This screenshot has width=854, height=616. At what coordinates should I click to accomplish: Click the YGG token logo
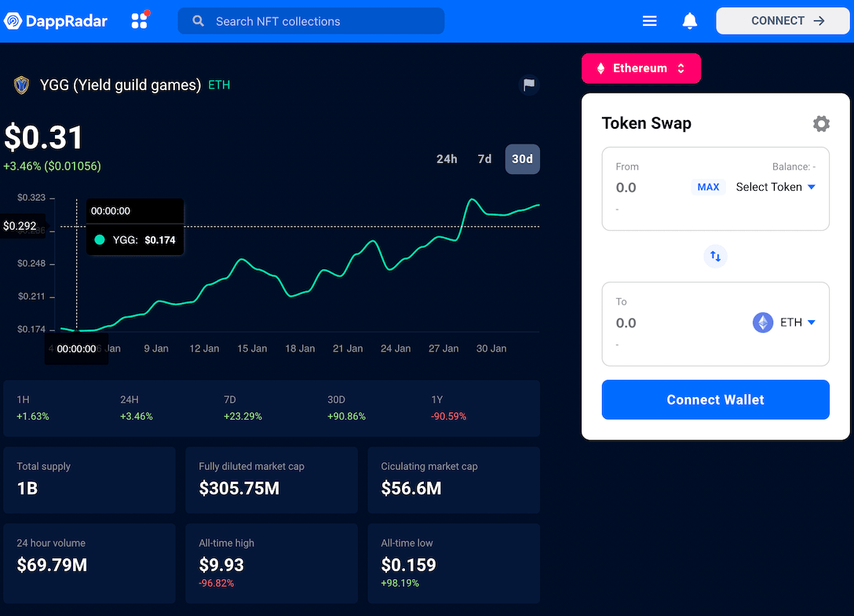tap(22, 85)
